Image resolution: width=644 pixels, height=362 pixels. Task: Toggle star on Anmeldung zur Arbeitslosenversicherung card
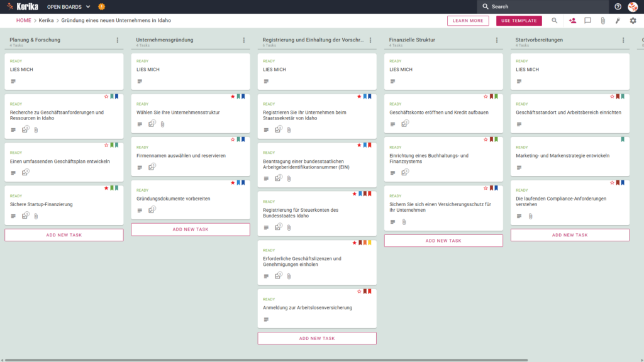point(359,292)
